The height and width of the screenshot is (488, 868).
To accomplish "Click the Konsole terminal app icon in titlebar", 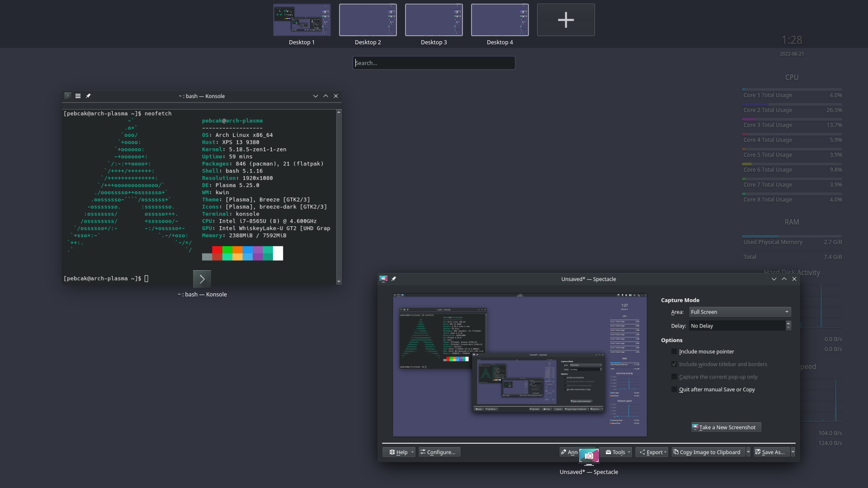I will (67, 96).
